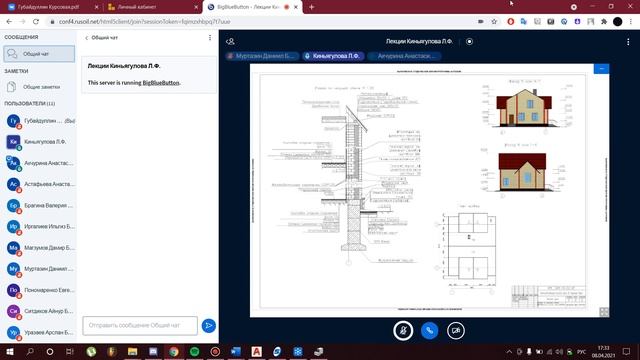Open Microsoft Word from the taskbar

click(x=236, y=351)
